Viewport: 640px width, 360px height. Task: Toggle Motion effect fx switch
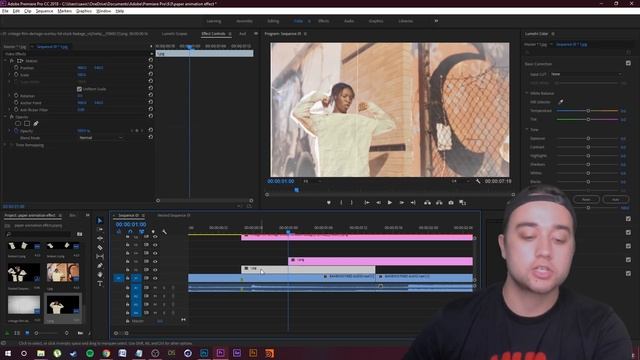click(x=12, y=60)
